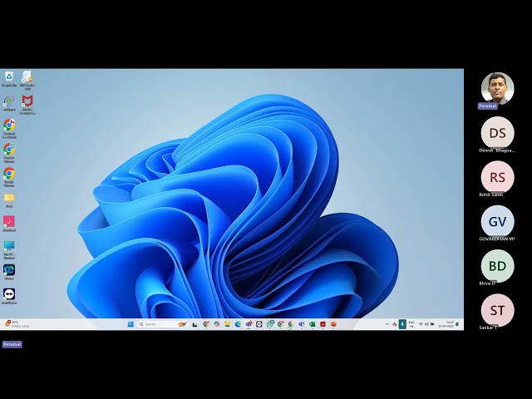Open the Windows Start menu

pyautogui.click(x=131, y=324)
